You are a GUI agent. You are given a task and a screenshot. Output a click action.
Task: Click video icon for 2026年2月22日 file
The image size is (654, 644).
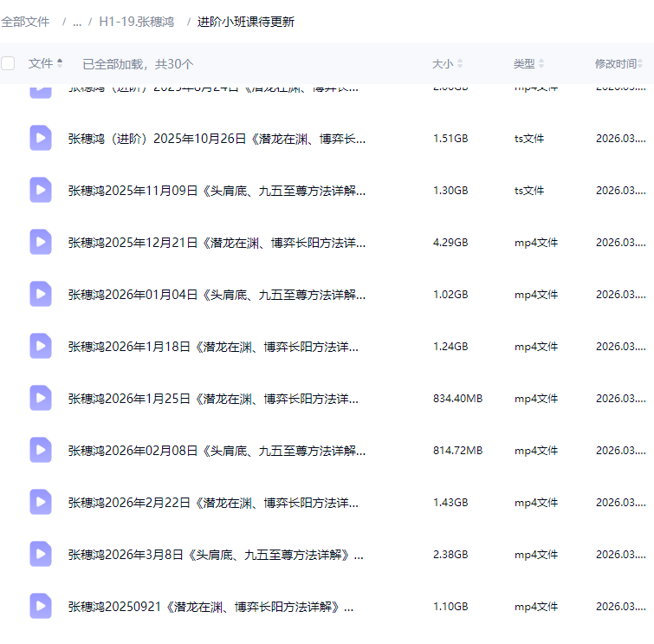(41, 502)
